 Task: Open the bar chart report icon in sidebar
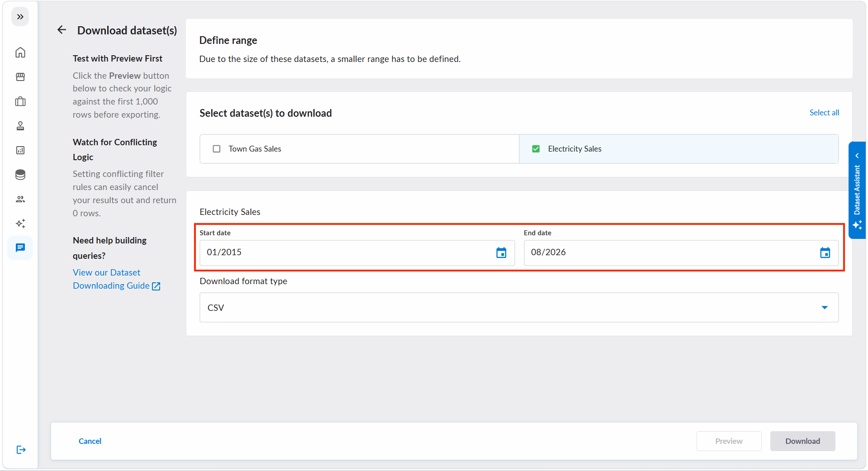20,150
